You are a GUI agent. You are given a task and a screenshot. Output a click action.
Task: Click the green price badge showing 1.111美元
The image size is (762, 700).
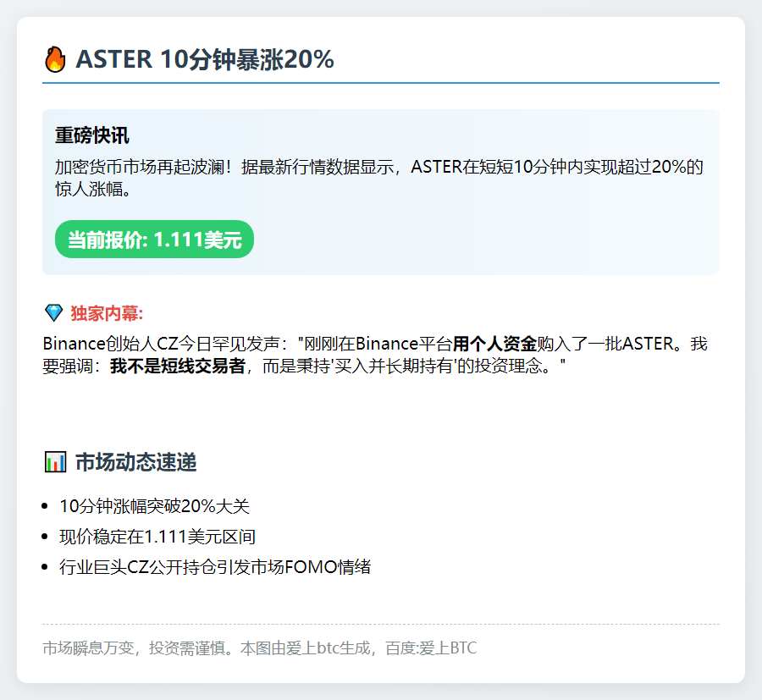click(153, 240)
